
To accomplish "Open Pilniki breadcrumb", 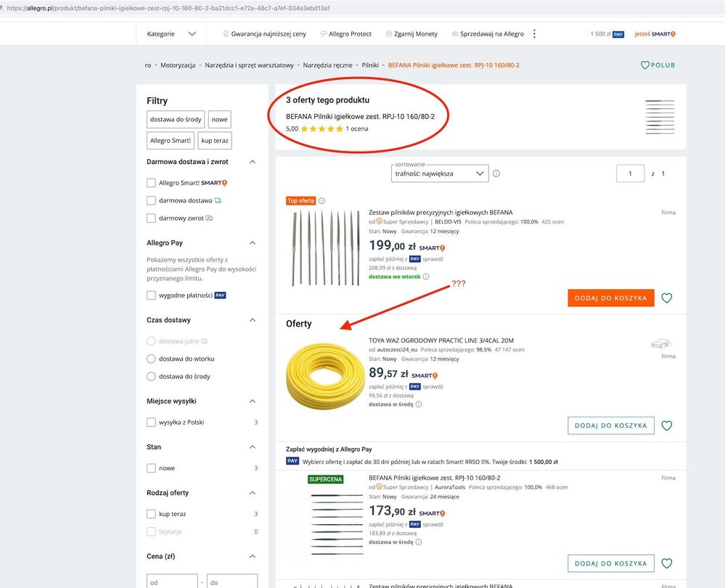I will tap(370, 65).
